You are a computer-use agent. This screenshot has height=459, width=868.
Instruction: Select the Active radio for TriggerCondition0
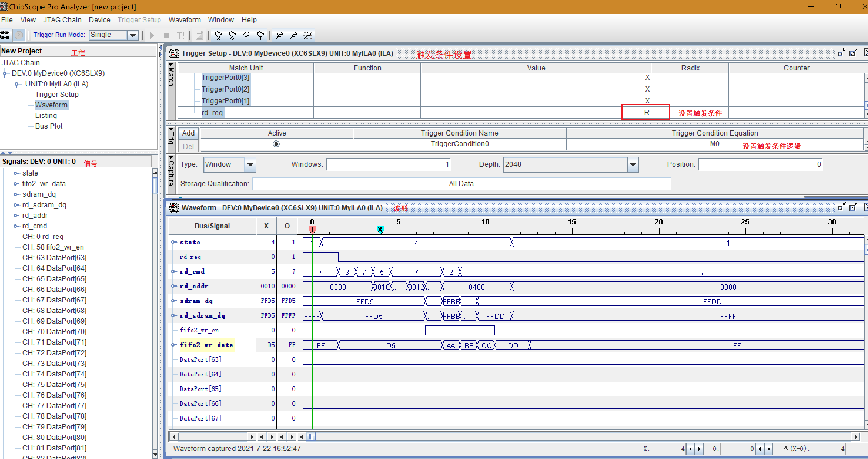(x=276, y=144)
